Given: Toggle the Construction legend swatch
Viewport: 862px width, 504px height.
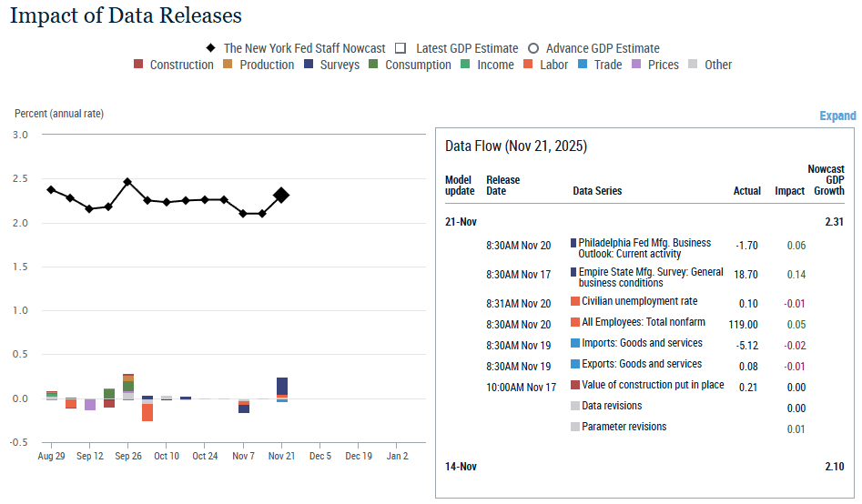Looking at the screenshot, I should coord(138,65).
